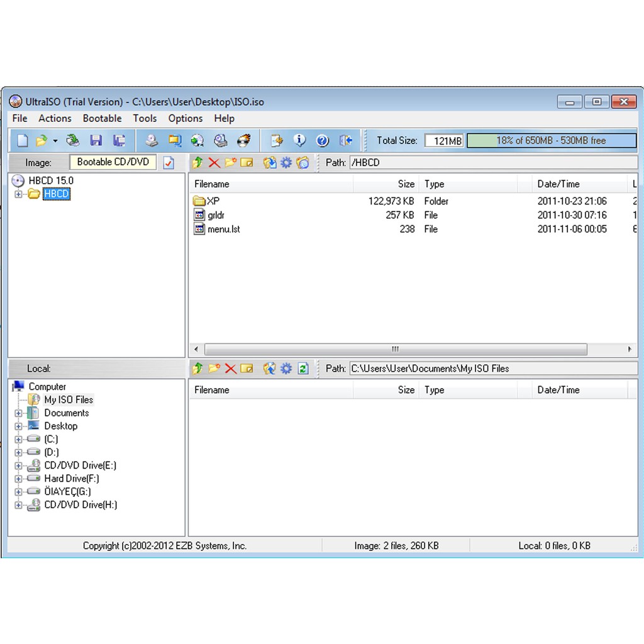Open the dropdown arrow beside the Open icon
Viewport: 644px width, 644px height.
point(55,140)
